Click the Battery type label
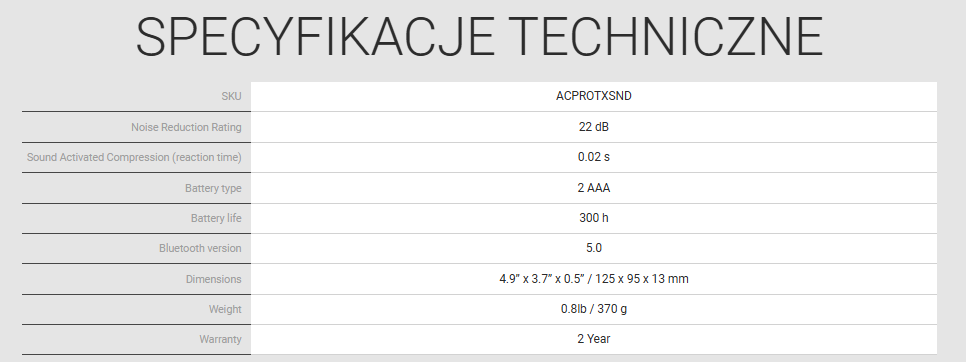Image resolution: width=966 pixels, height=362 pixels. pyautogui.click(x=213, y=188)
